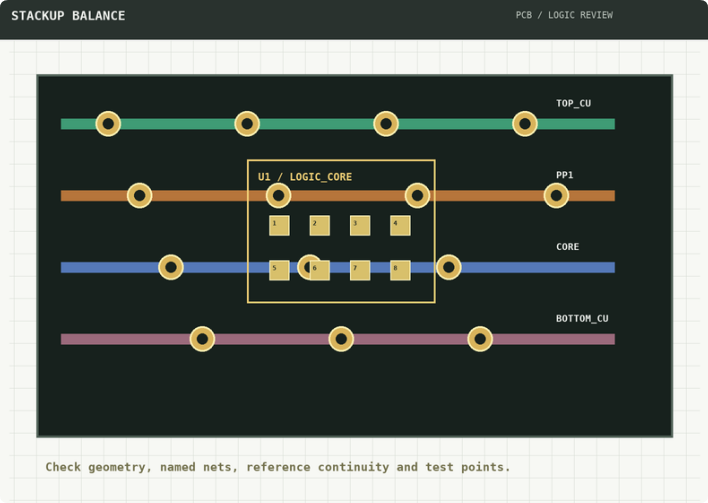Click the U1 / LOGIC_CORE component label
The width and height of the screenshot is (708, 503).
pyautogui.click(x=305, y=177)
